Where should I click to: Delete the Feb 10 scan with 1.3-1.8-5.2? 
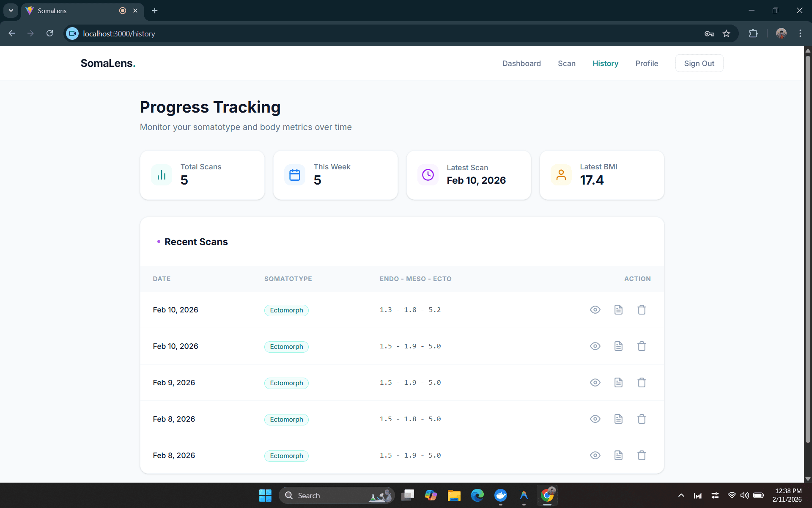tap(642, 310)
